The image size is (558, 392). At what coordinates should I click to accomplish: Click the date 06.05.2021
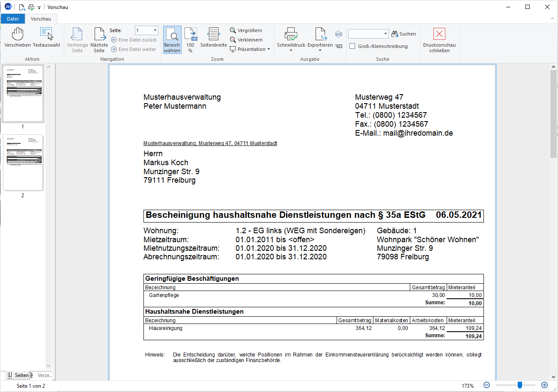pyautogui.click(x=459, y=215)
